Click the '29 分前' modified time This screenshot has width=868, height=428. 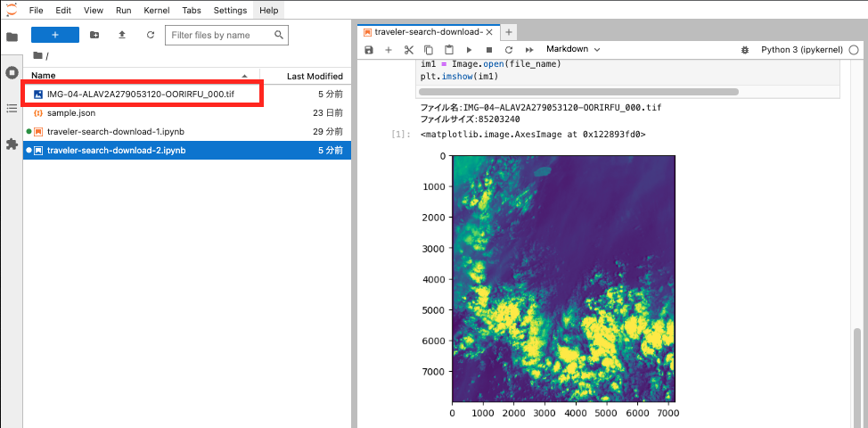click(x=326, y=132)
